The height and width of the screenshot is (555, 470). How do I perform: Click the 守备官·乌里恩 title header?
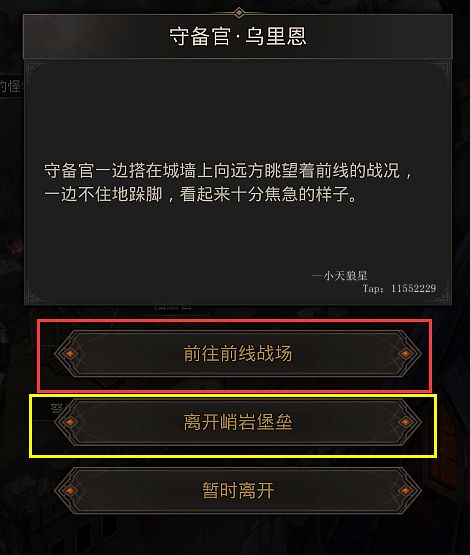pyautogui.click(x=237, y=36)
